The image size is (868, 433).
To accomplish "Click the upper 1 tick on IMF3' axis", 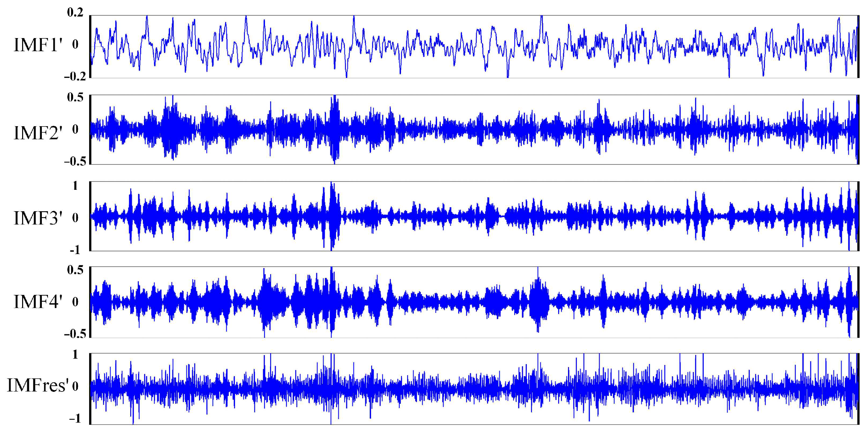I will 75,186.
